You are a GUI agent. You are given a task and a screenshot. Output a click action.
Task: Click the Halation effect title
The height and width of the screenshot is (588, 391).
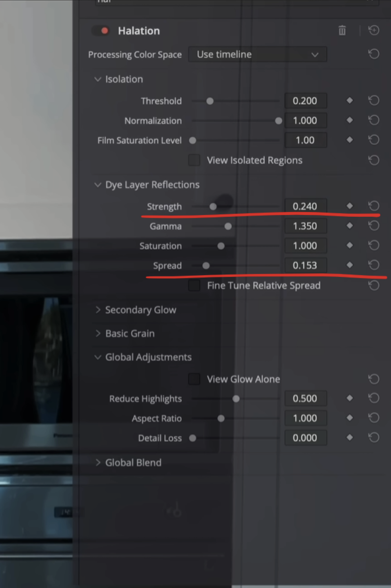(x=139, y=31)
